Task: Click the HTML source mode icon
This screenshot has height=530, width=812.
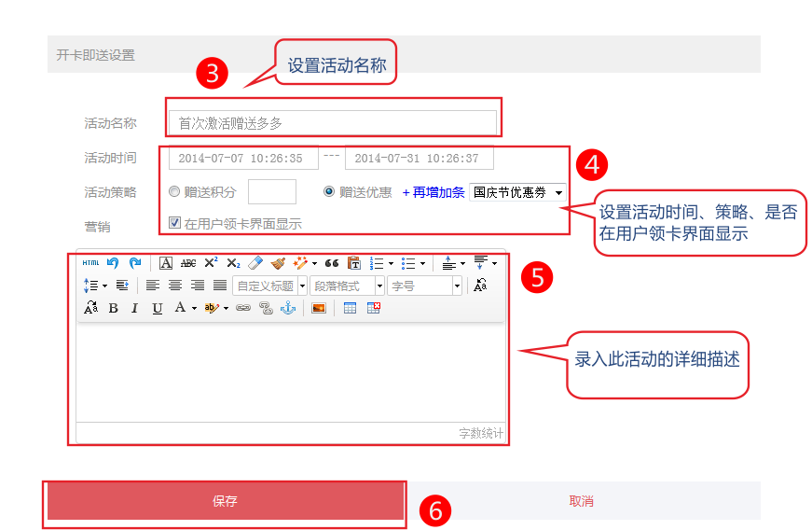Action: [x=90, y=263]
